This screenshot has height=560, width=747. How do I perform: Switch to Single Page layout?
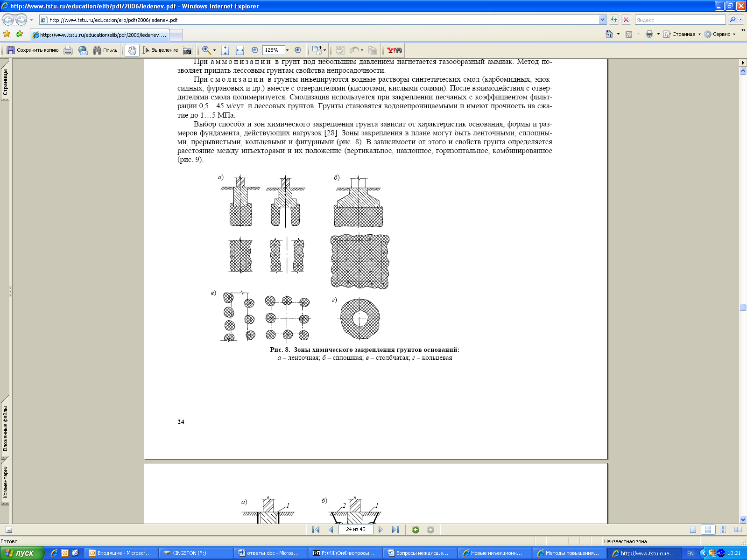(x=693, y=529)
